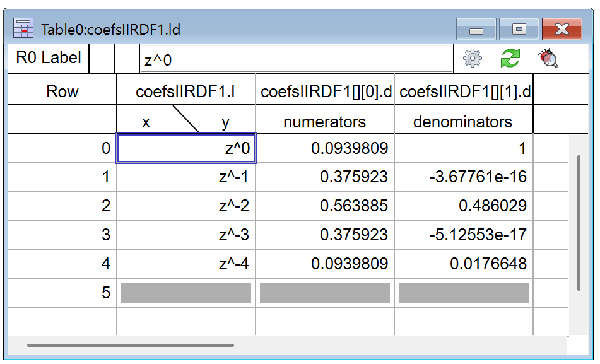Select the coefsIIRDF1.l column header
The image size is (600, 364).
pos(185,91)
